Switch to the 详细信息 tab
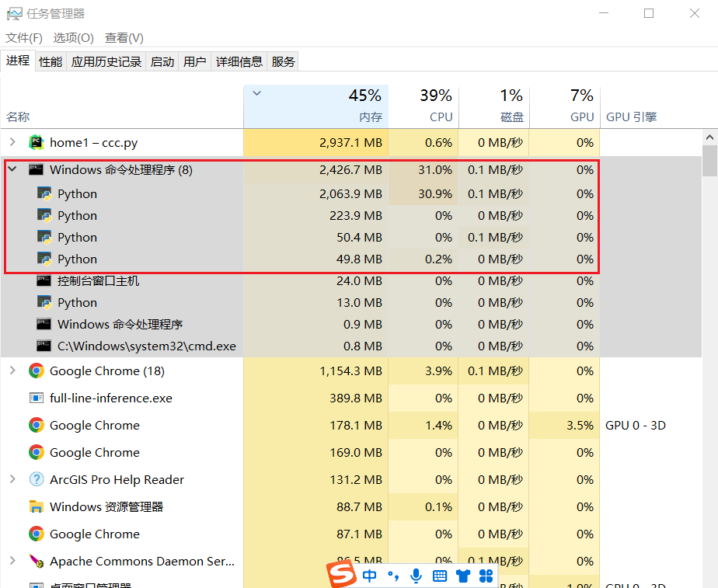The width and height of the screenshot is (718, 588). tap(239, 62)
